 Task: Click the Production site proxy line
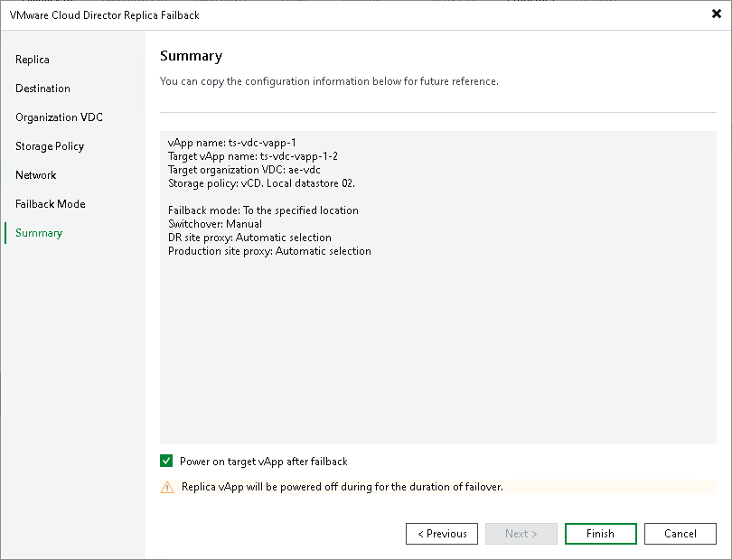[269, 251]
